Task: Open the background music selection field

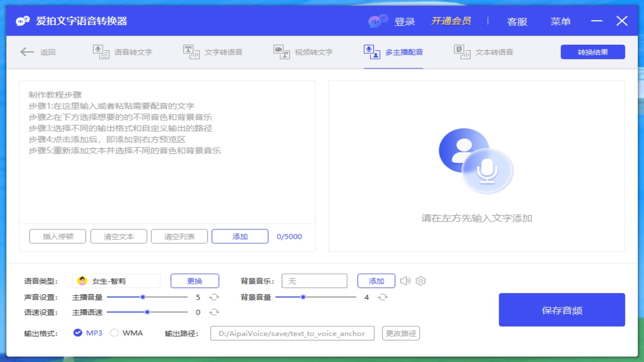Action: click(314, 281)
